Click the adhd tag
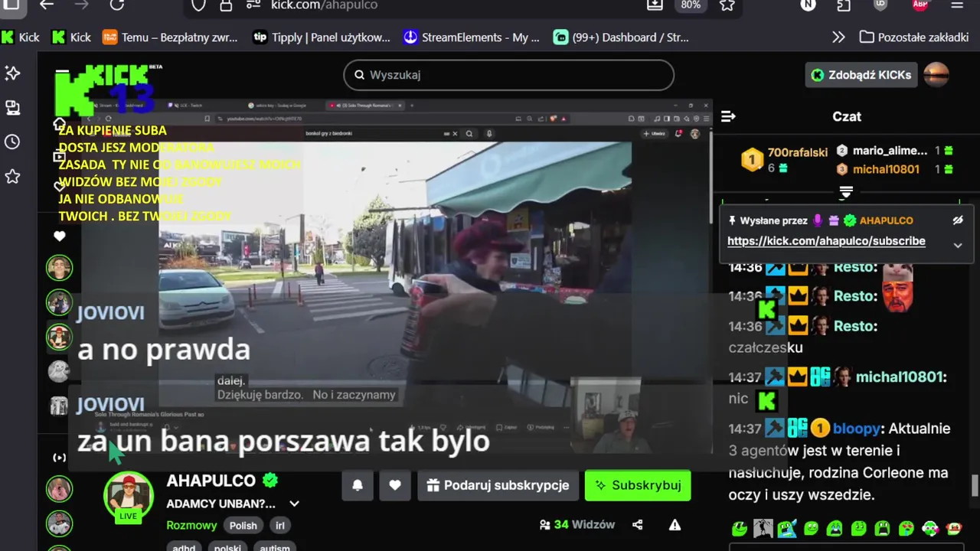Viewport: 980px width, 551px height. click(183, 547)
